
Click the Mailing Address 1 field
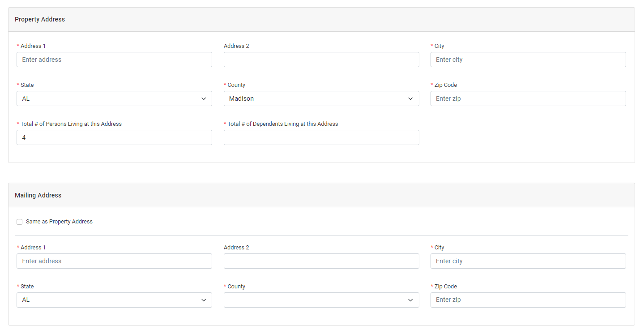tap(114, 261)
